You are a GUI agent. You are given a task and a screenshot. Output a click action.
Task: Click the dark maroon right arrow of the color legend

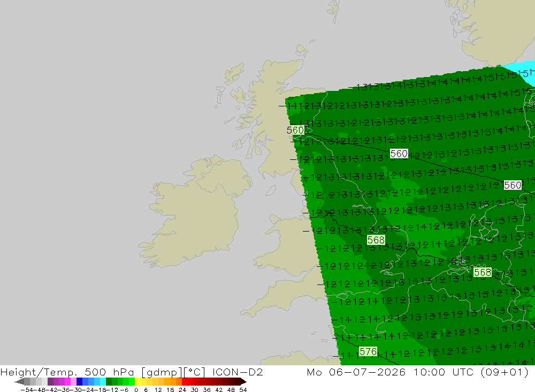click(x=243, y=382)
